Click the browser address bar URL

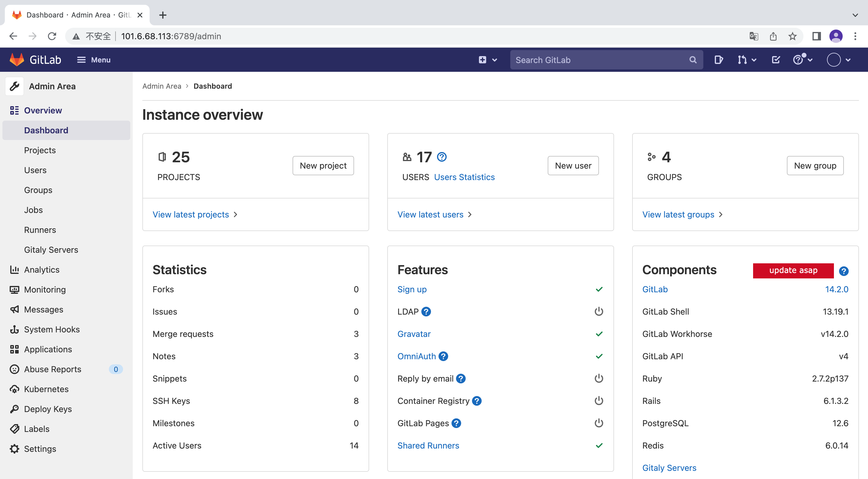coord(171,36)
